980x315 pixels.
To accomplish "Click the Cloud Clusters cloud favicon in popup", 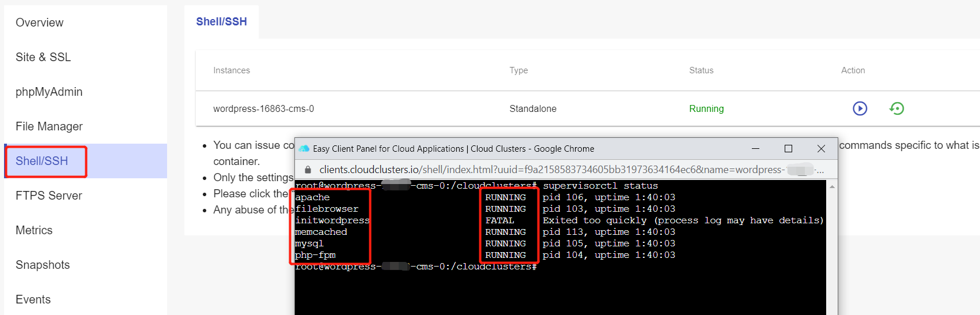I will 304,148.
